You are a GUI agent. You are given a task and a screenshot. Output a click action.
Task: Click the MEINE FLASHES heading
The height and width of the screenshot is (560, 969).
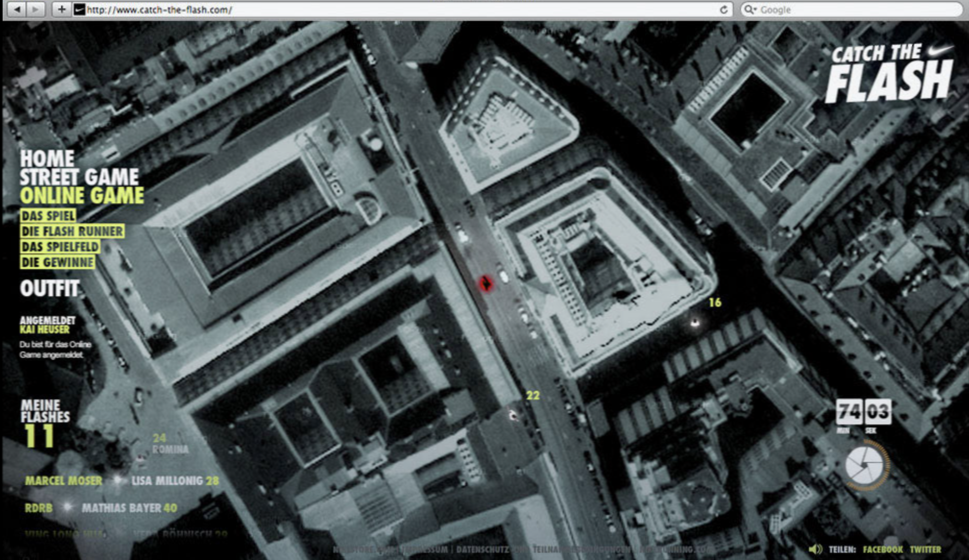coord(45,411)
